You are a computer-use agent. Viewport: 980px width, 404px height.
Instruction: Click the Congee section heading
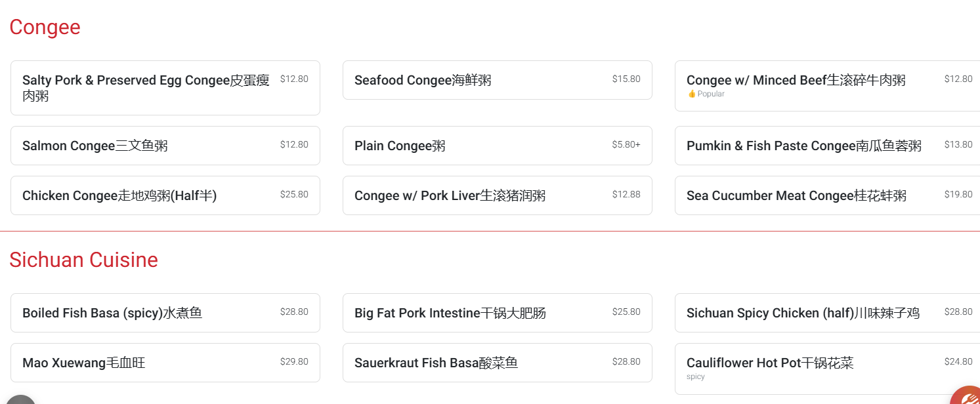coord(45,27)
